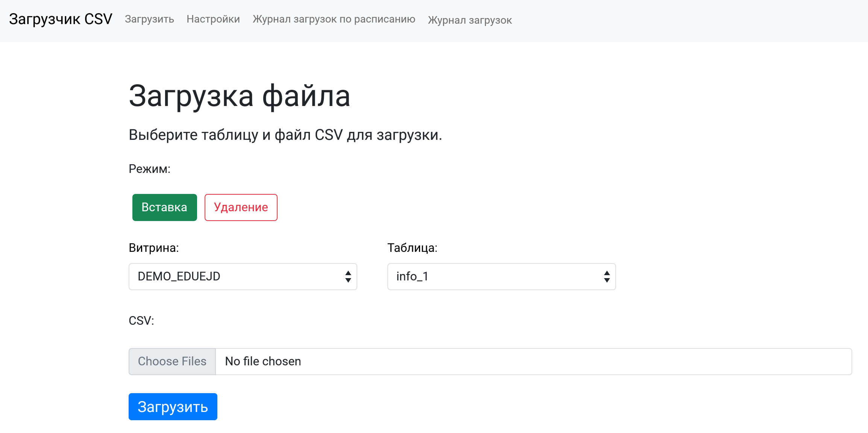868x433 pixels.
Task: Switch to Удаление delete mode
Action: 240,207
